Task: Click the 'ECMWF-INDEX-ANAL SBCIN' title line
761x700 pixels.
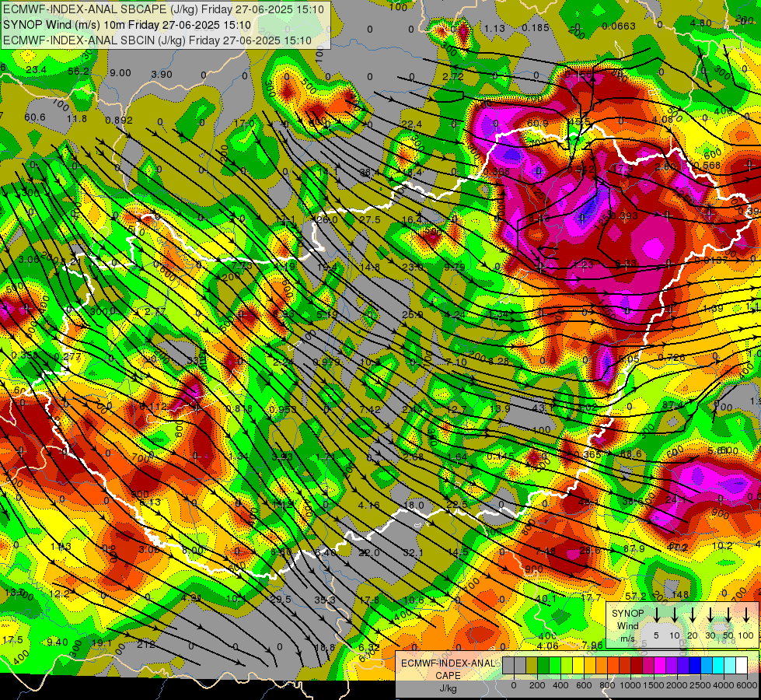Action: point(157,40)
